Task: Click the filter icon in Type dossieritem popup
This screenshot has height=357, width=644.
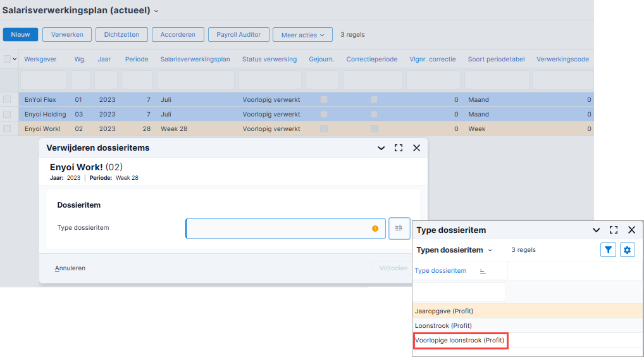Action: [608, 250]
